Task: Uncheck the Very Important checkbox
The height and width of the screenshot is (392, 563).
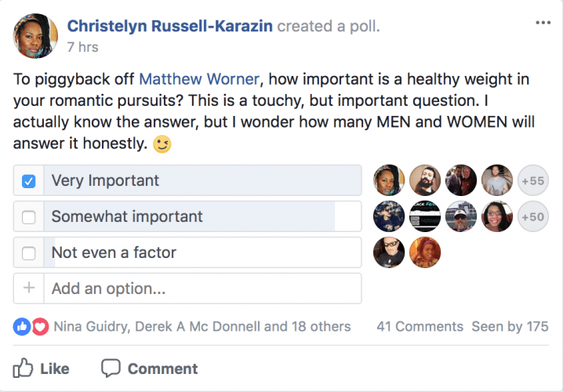Action: 29,181
